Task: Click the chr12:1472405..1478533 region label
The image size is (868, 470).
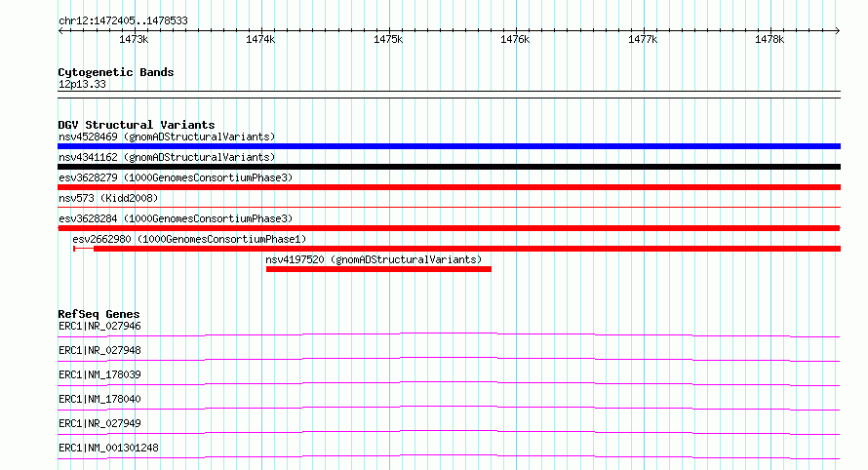Action: click(123, 21)
